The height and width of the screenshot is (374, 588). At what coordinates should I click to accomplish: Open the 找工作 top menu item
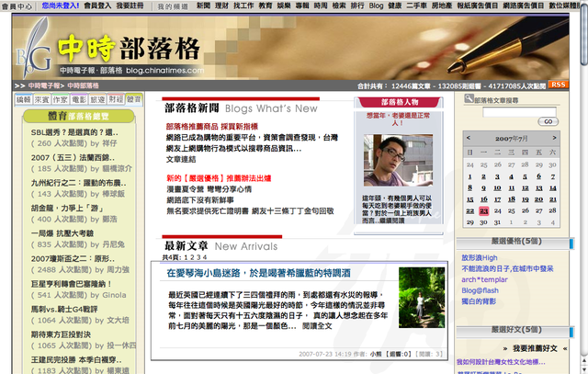pos(243,6)
